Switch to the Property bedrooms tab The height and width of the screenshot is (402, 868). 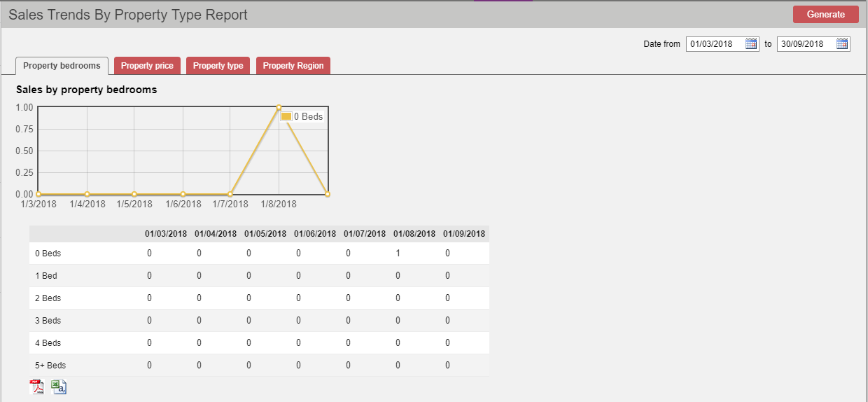(62, 66)
